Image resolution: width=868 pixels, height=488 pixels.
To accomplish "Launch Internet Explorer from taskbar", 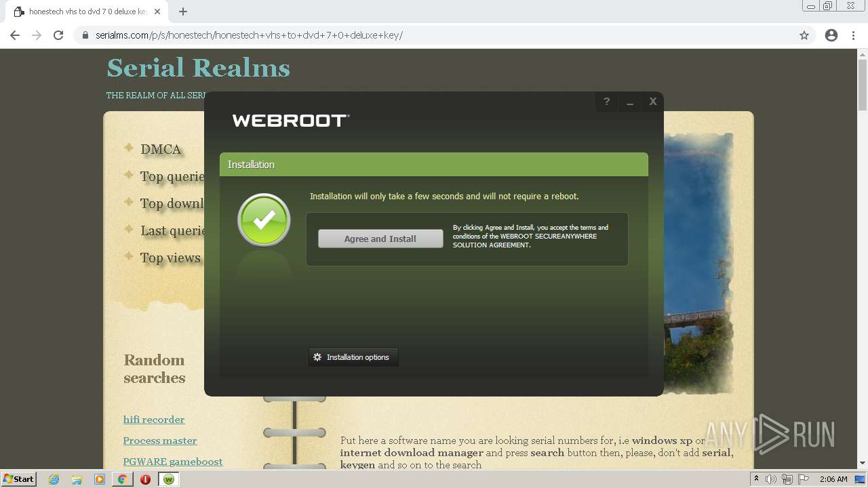I will click(x=54, y=479).
